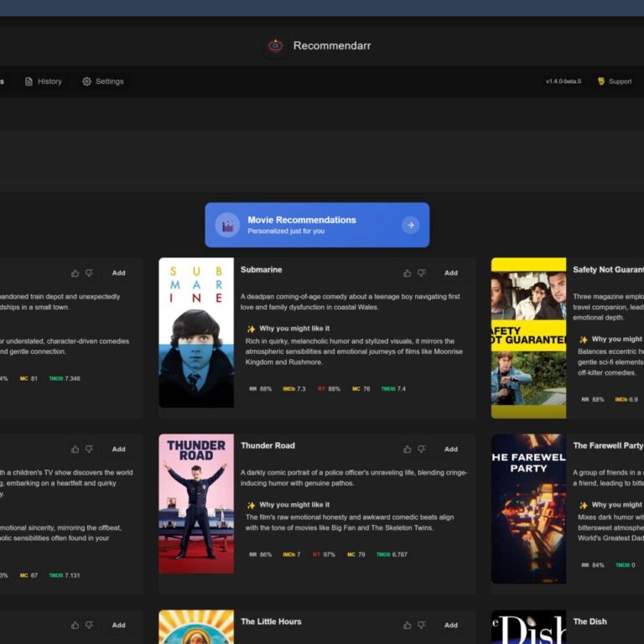Like the Thunder Road recommendation

407,449
